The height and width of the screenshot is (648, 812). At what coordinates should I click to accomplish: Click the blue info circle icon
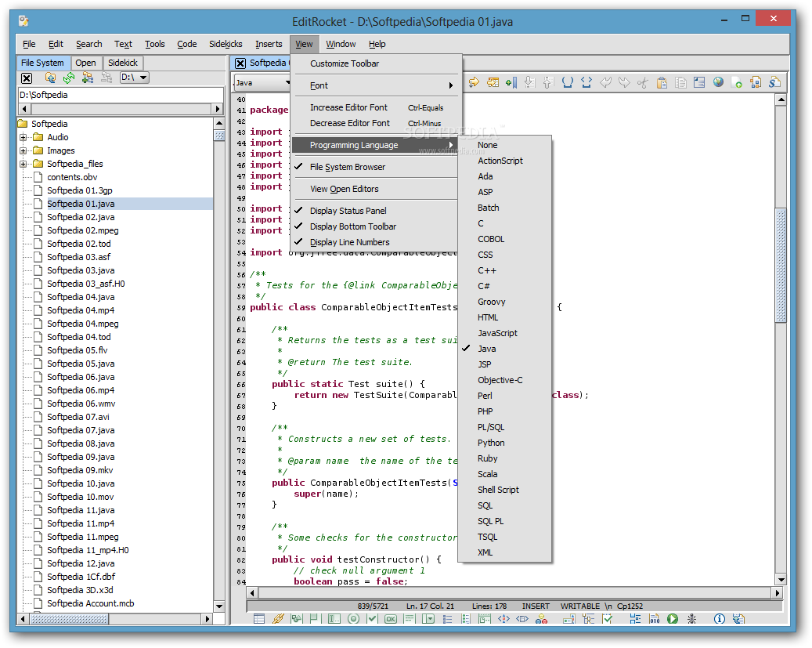tap(720, 618)
